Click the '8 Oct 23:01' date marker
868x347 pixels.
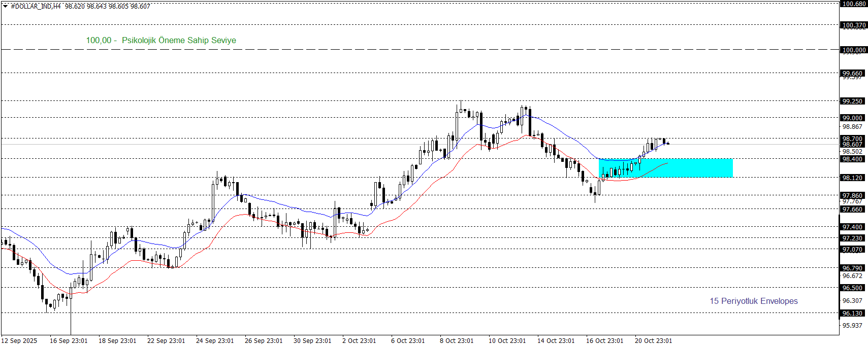[456, 341]
